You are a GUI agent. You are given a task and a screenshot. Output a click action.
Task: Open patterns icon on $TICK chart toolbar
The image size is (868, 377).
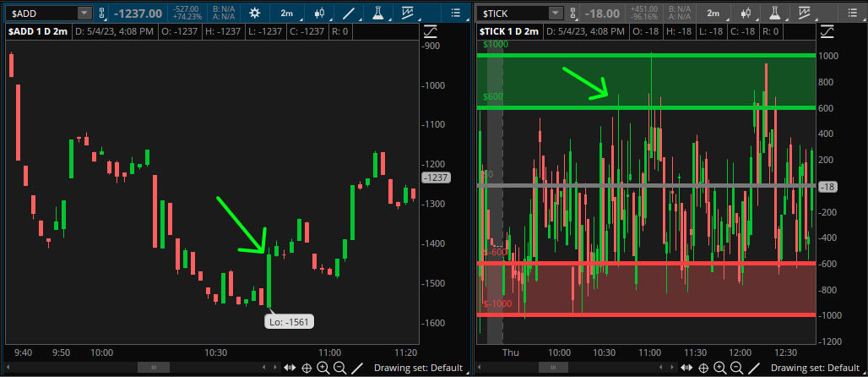[807, 14]
